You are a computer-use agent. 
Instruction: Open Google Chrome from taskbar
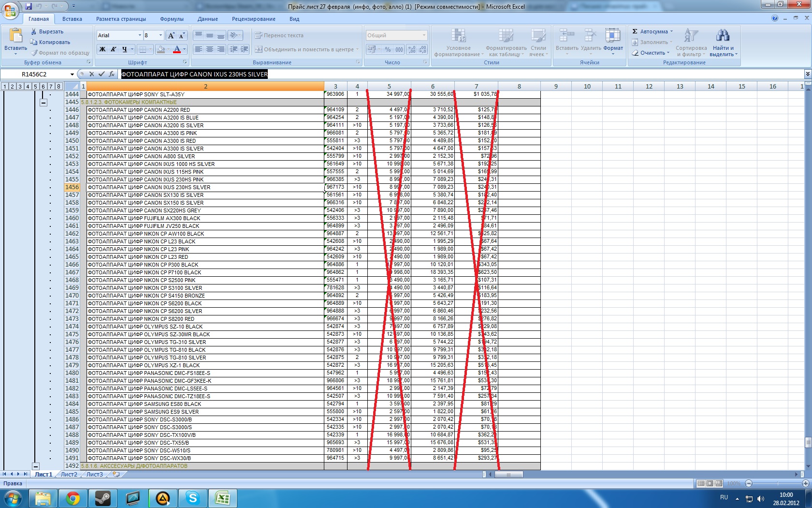click(73, 498)
